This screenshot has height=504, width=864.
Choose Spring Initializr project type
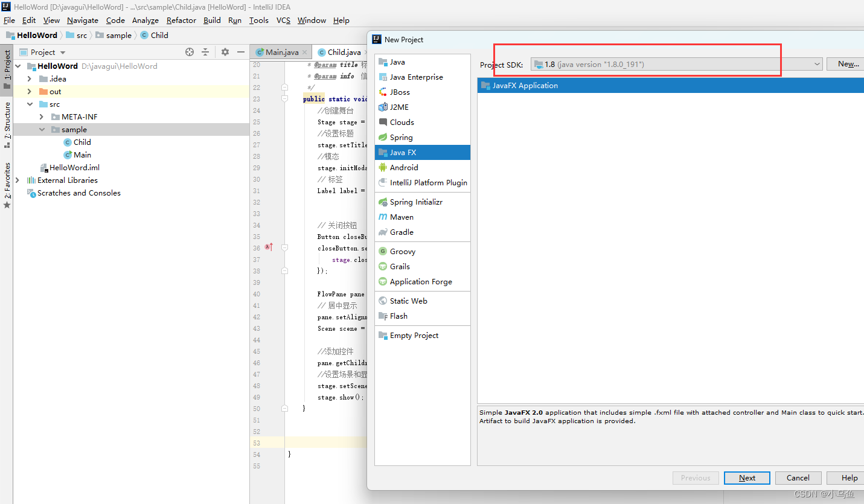[x=422, y=202]
